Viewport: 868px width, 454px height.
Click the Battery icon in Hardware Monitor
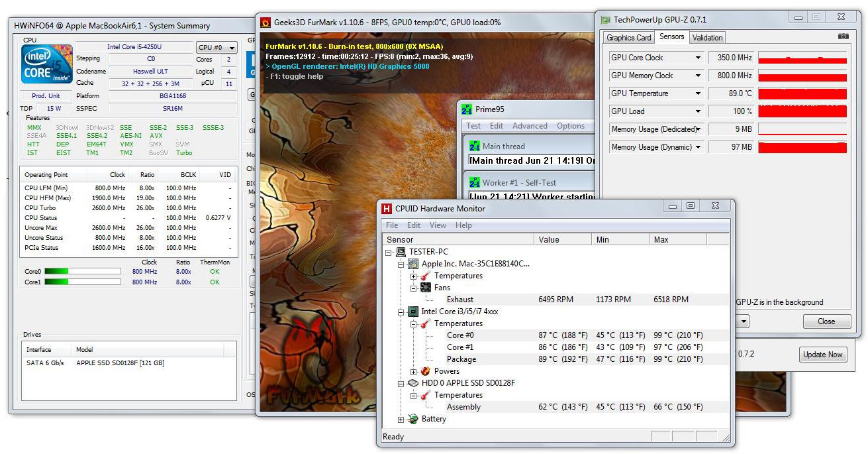[x=413, y=419]
